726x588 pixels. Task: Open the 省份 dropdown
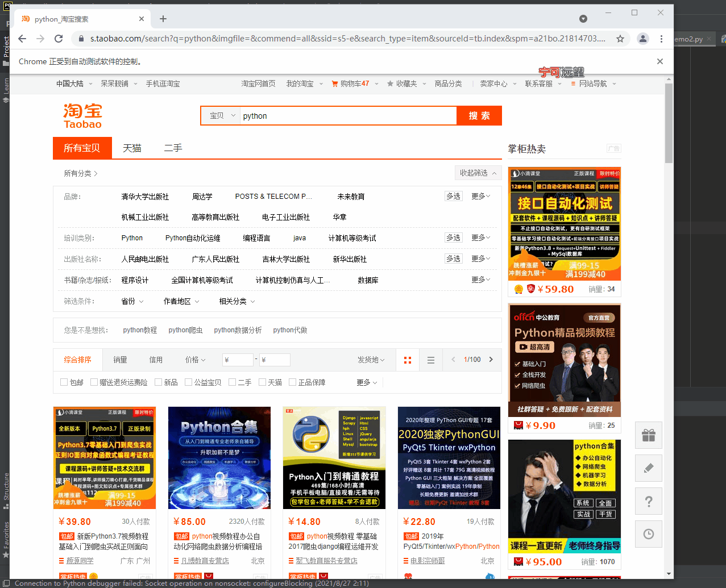click(x=132, y=301)
